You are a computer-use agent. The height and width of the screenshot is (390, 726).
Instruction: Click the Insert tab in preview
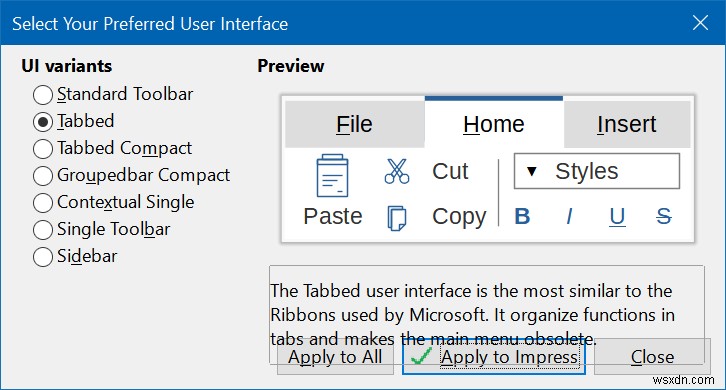[x=626, y=124]
